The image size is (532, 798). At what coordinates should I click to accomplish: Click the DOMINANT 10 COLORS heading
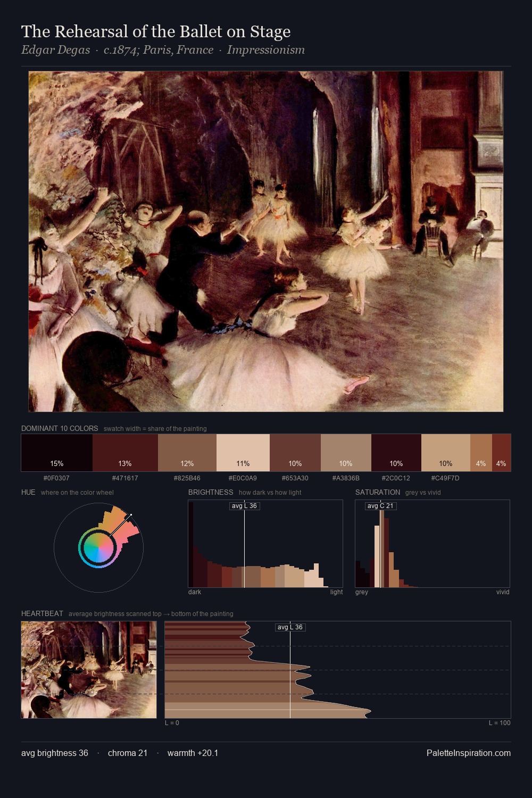[x=60, y=428]
